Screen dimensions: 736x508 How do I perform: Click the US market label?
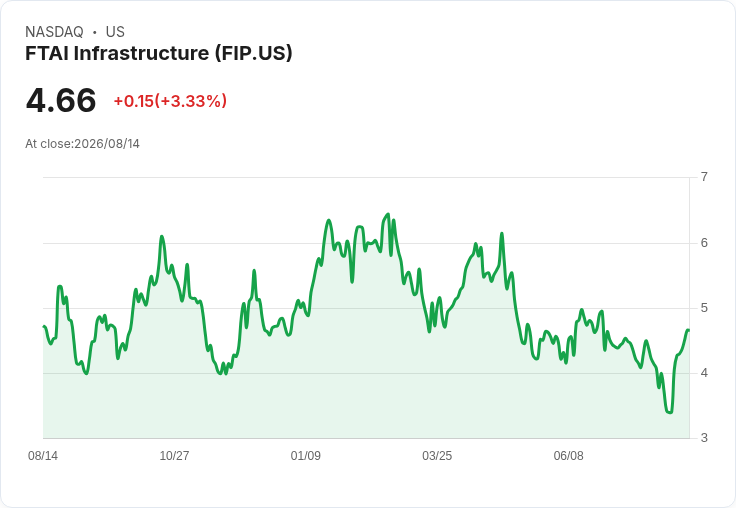pos(115,32)
